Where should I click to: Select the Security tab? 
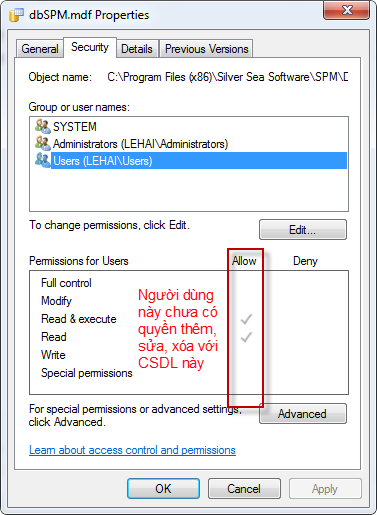coord(90,47)
